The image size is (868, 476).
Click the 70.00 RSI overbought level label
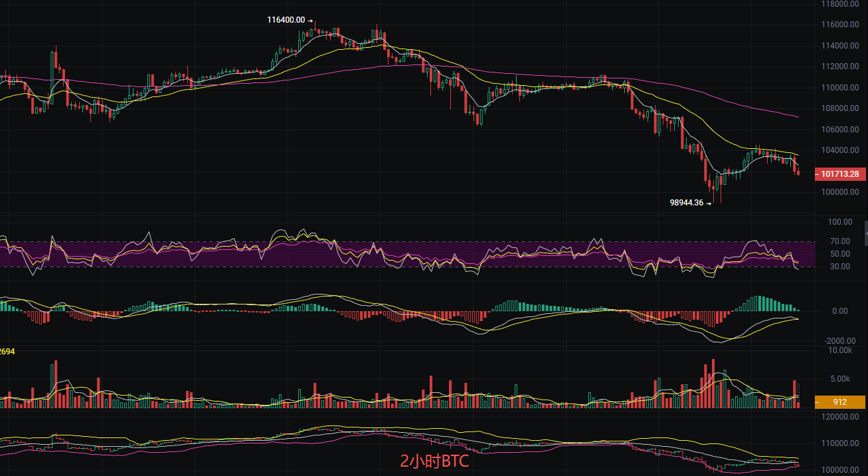(x=842, y=241)
